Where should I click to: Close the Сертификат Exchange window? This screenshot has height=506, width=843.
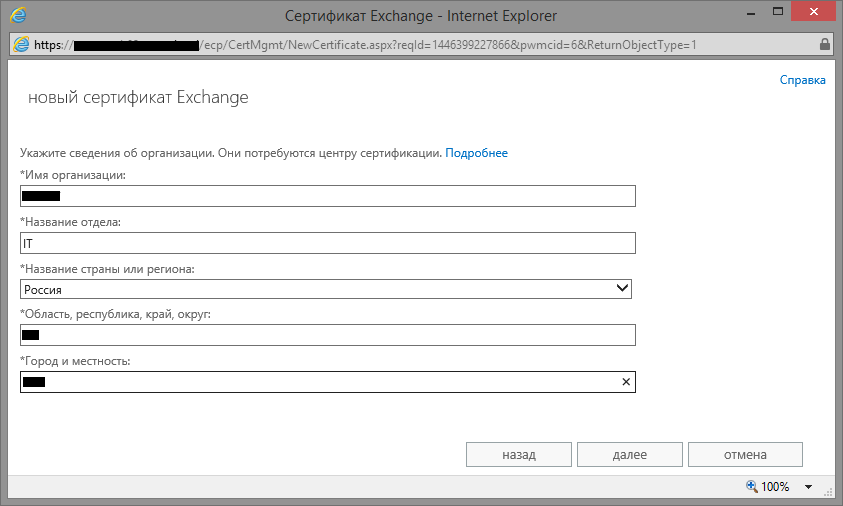coord(814,12)
